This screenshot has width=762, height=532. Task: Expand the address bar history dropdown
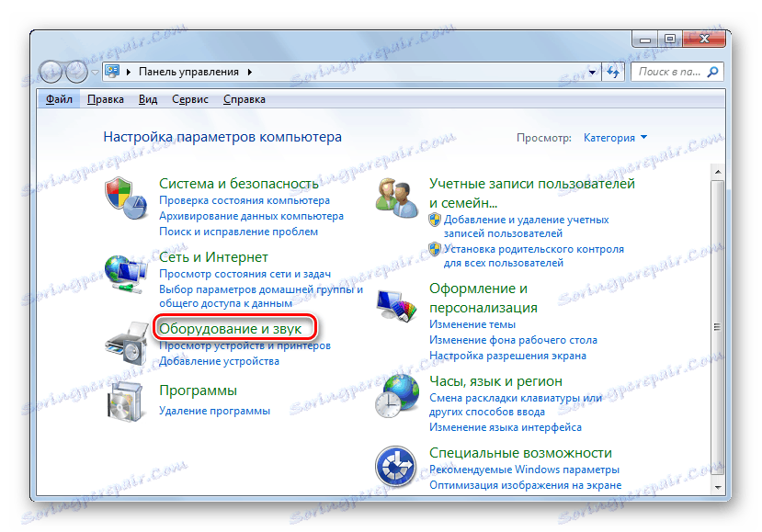pyautogui.click(x=592, y=73)
